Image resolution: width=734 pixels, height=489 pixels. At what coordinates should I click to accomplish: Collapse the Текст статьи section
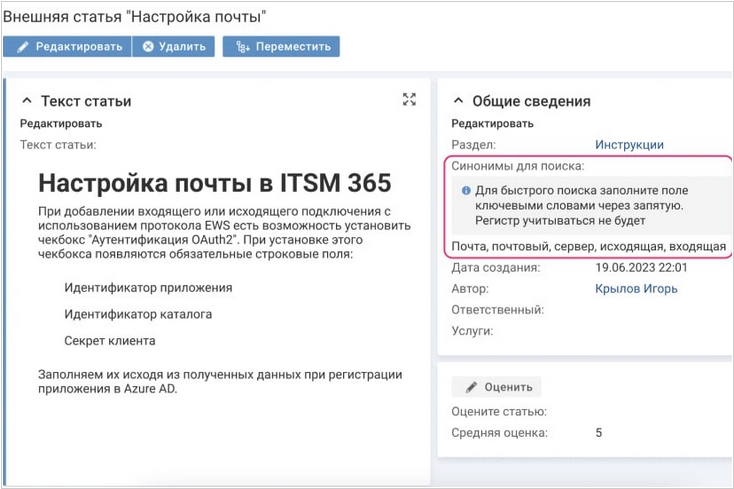(x=27, y=100)
